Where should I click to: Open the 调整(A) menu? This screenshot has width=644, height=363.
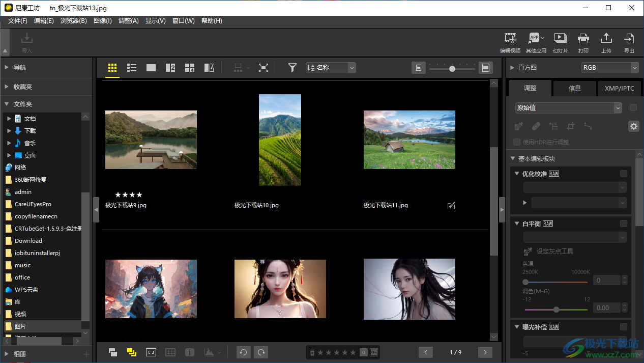[x=129, y=21]
